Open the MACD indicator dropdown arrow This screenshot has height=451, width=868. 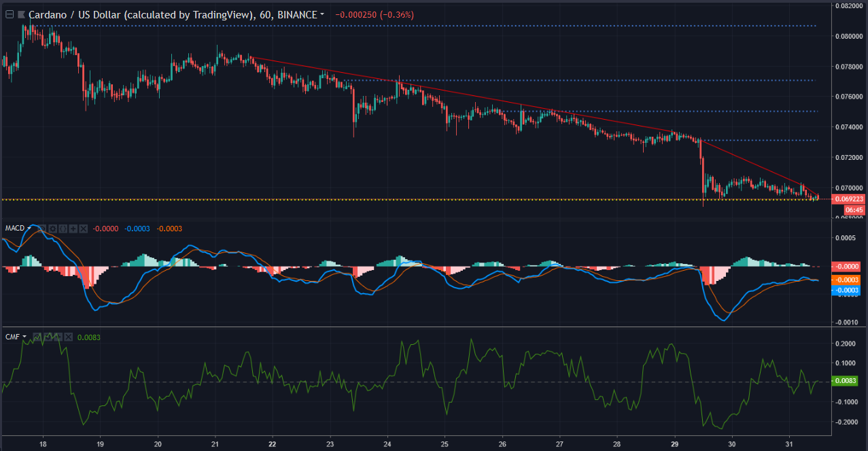coord(29,229)
